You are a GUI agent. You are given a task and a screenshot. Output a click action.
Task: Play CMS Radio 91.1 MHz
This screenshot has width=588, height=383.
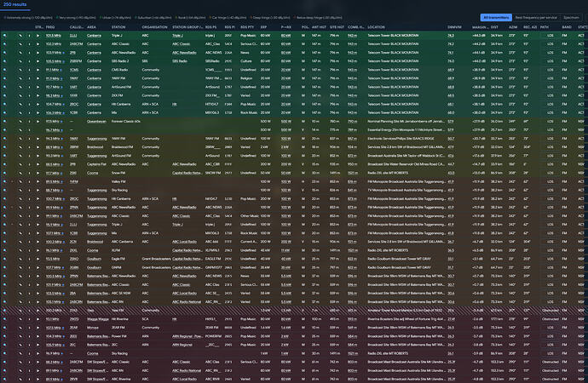37,70
